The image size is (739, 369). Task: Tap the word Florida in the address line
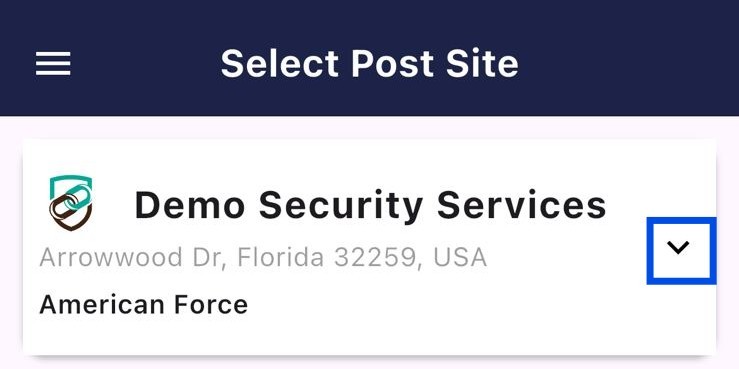[280, 257]
